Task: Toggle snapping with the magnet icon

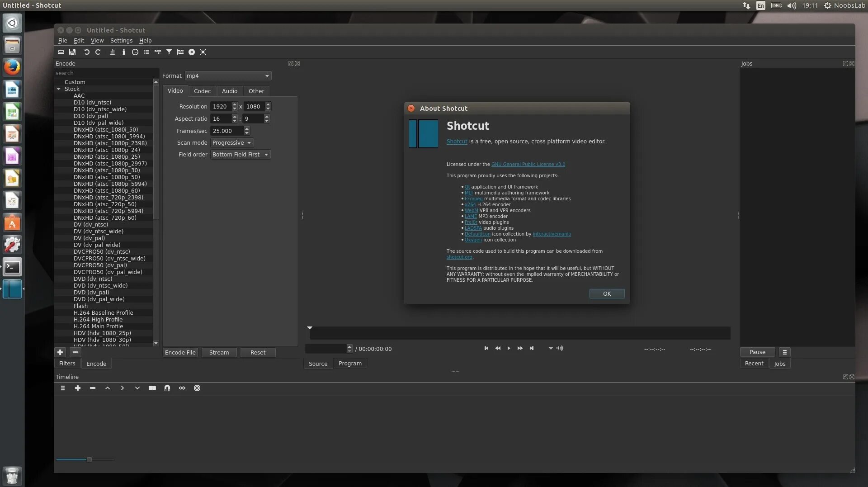Action: click(167, 388)
